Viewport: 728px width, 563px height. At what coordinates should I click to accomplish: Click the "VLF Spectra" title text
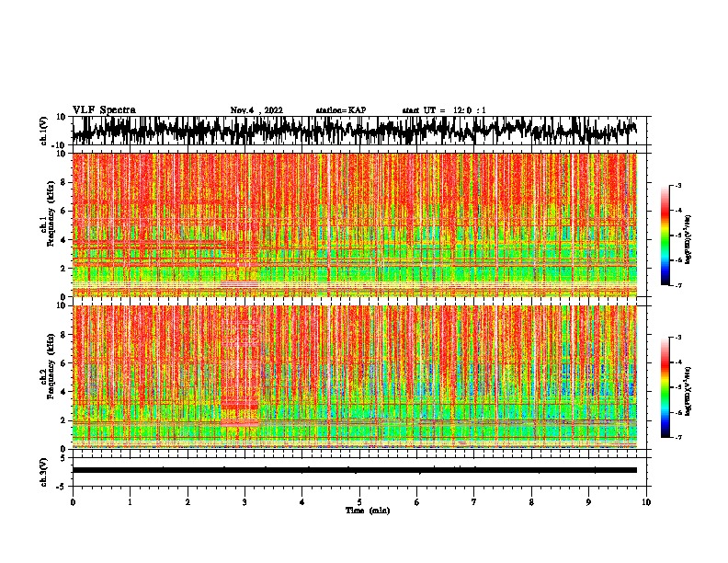[x=104, y=109]
